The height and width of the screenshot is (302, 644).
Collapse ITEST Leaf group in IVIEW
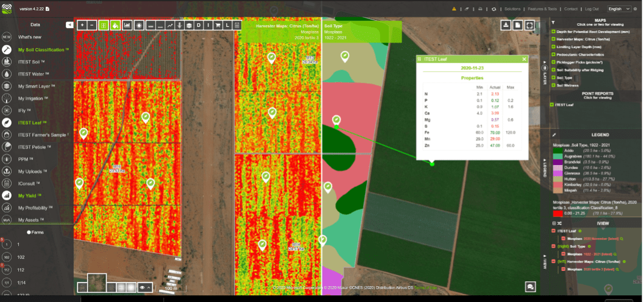coord(554,231)
